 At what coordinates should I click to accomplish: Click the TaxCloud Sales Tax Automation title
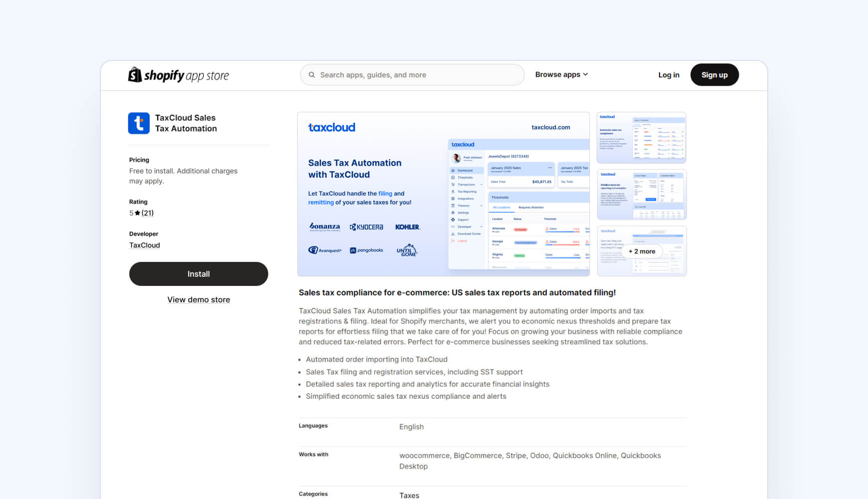pyautogui.click(x=186, y=123)
